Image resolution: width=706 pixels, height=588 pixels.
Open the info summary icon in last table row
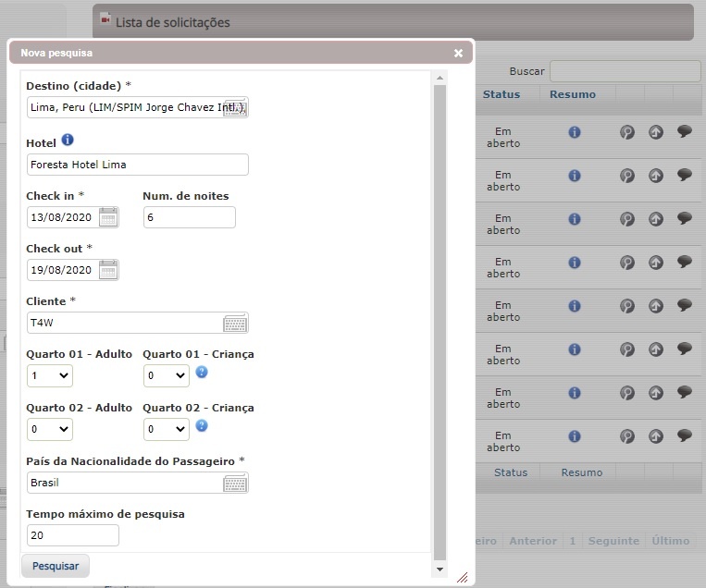(575, 436)
